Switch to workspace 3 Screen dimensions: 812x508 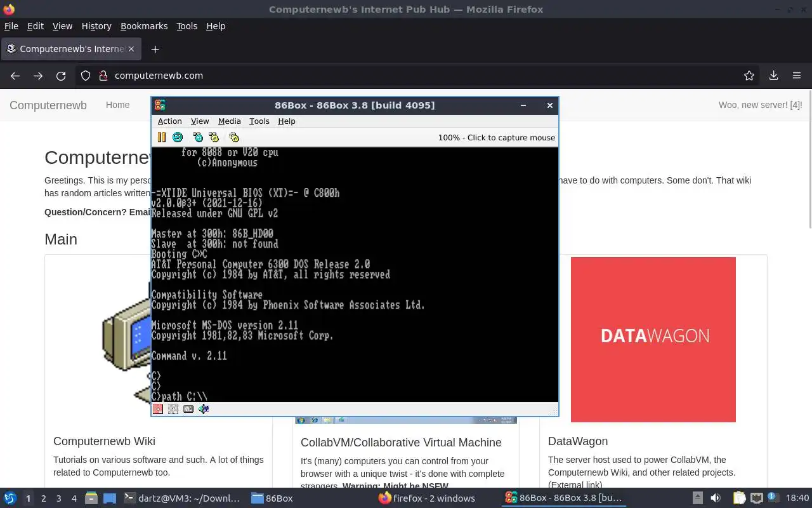(58, 498)
